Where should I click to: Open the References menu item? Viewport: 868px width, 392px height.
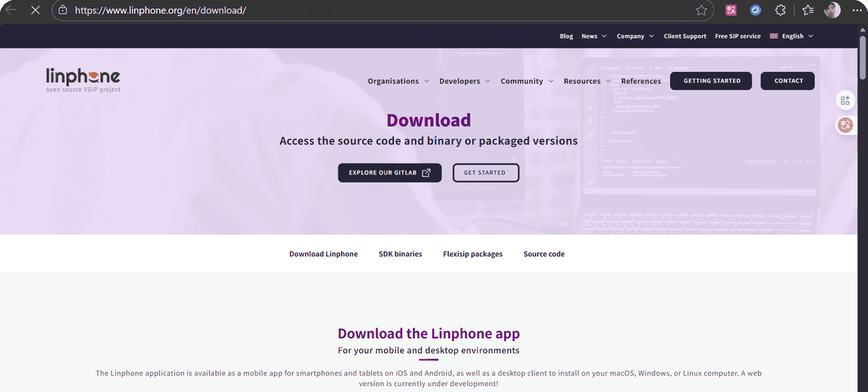tap(641, 81)
